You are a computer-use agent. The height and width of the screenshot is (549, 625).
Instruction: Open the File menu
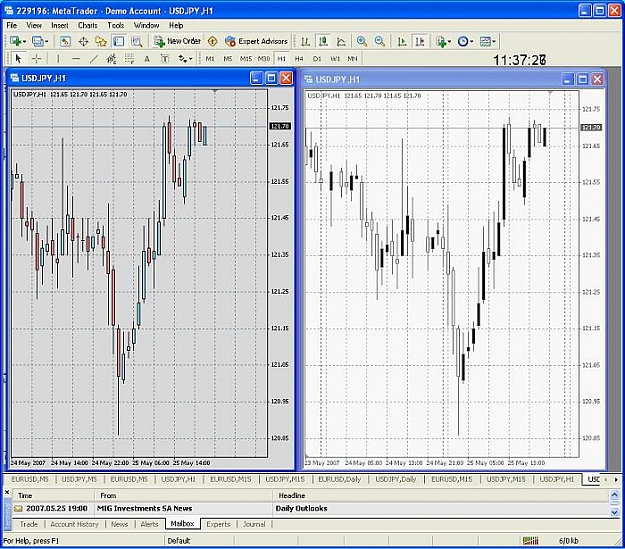tap(12, 25)
